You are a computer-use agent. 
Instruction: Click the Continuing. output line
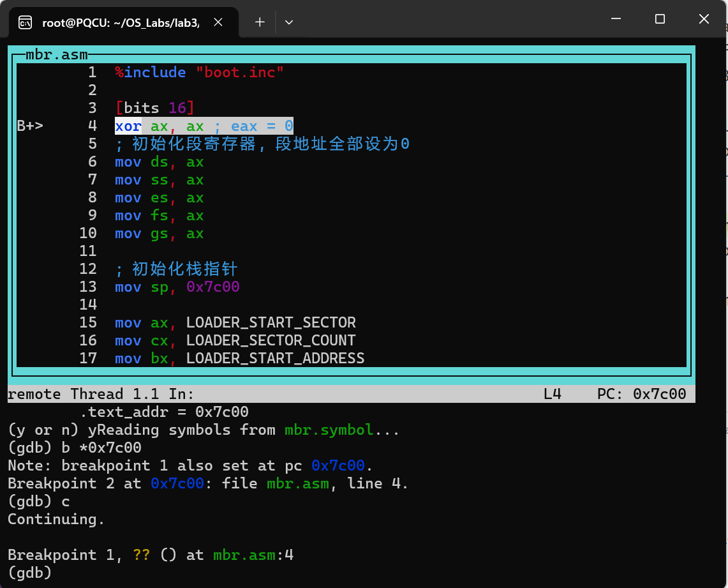[x=56, y=519]
